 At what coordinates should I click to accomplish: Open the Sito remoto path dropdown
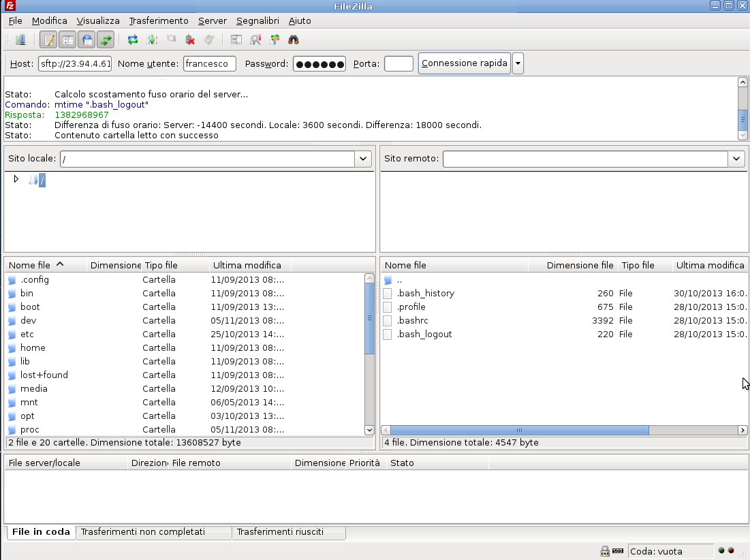click(x=736, y=159)
